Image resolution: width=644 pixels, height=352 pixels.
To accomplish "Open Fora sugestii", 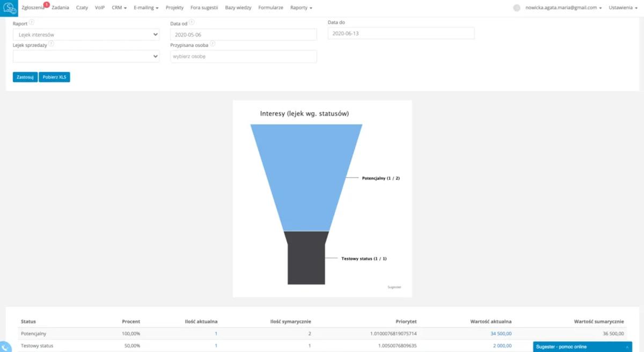I will point(204,8).
